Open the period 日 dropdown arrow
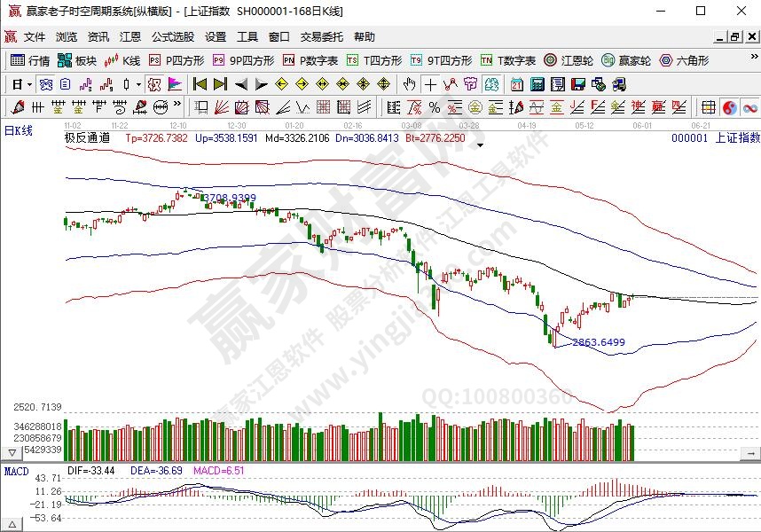This screenshot has width=761, height=532. click(29, 84)
